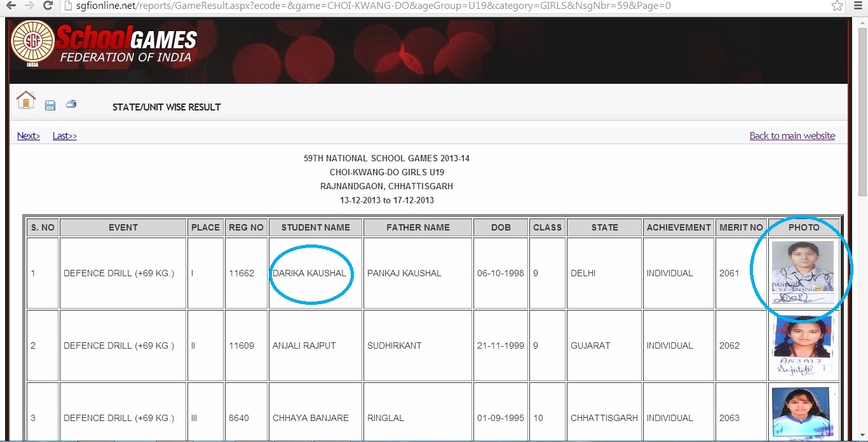Open the Next> results page link
This screenshot has height=442, width=868.
tap(29, 136)
